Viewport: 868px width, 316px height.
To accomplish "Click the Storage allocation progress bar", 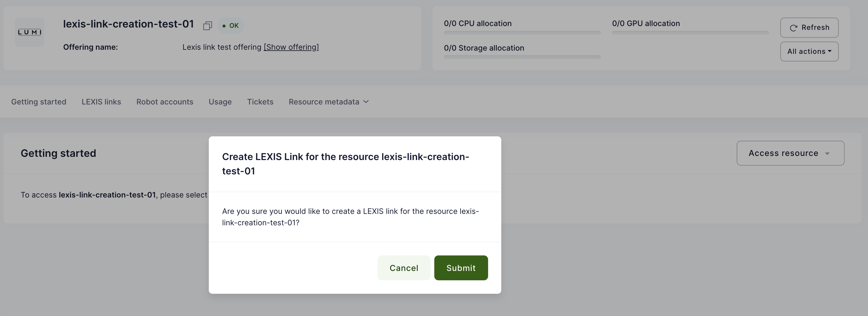I will click(522, 57).
